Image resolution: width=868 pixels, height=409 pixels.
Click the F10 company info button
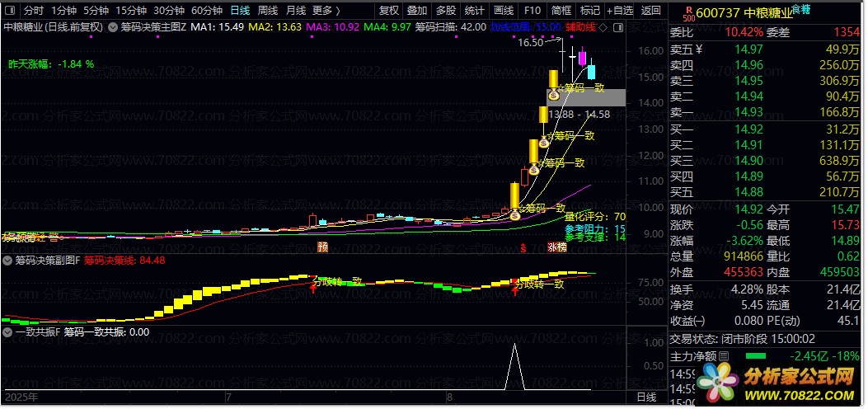pos(532,10)
